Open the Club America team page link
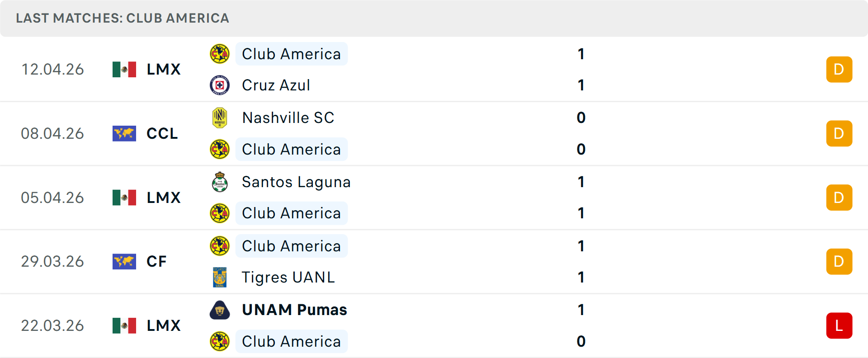This screenshot has height=358, width=868. [x=291, y=53]
